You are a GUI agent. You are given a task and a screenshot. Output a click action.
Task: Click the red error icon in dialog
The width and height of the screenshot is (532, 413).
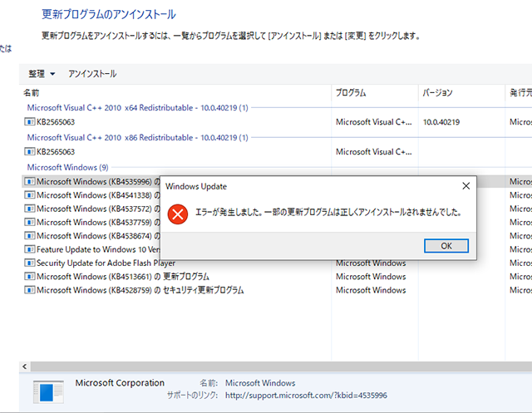tap(178, 214)
